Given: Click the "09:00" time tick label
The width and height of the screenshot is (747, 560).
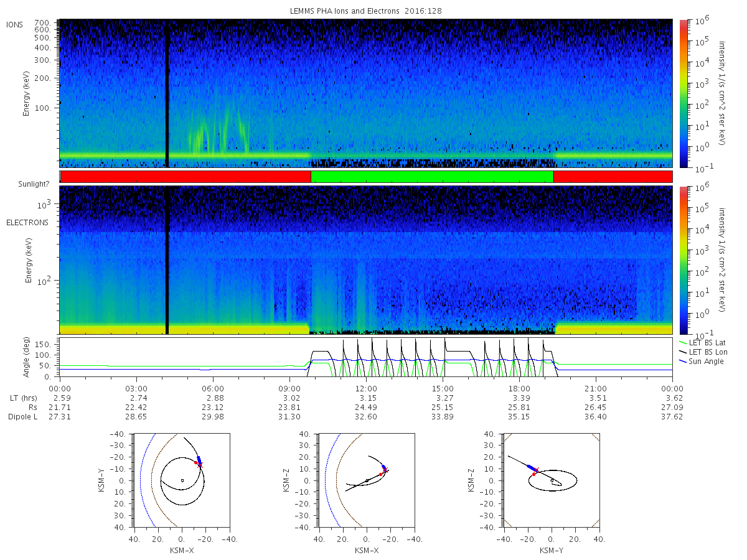Looking at the screenshot, I should pos(289,388).
